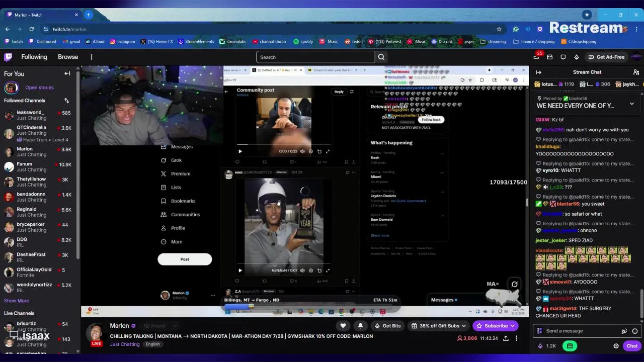Select the Marlon - Twitch browser tab
Viewport: 644px width, 362px height.
42,15
